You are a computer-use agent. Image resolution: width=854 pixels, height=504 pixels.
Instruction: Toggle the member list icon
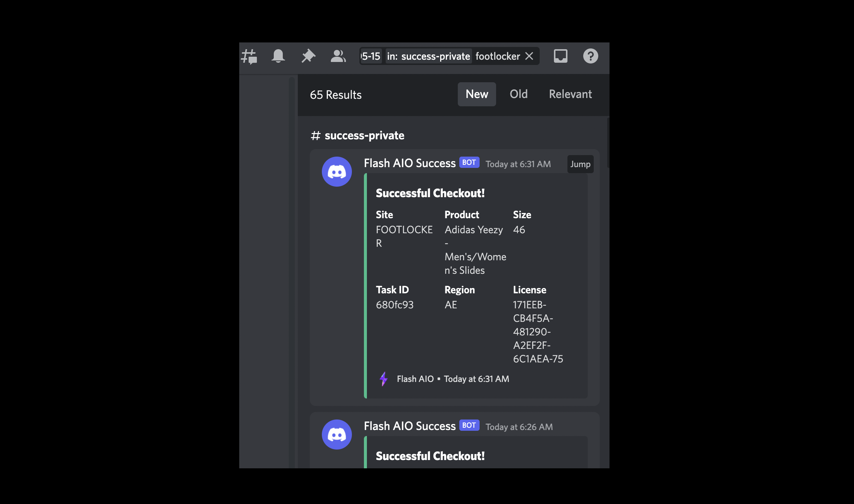pyautogui.click(x=338, y=56)
